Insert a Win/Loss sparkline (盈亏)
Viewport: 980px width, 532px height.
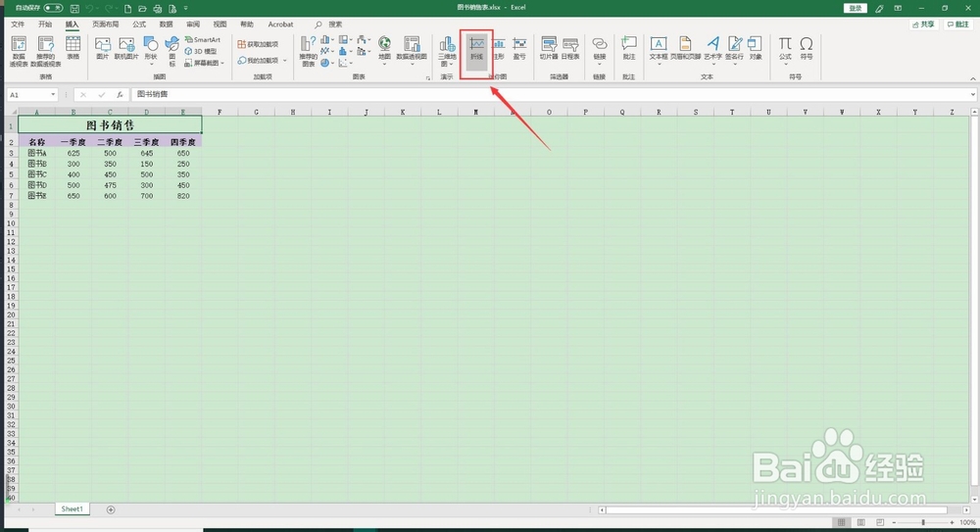[x=519, y=48]
